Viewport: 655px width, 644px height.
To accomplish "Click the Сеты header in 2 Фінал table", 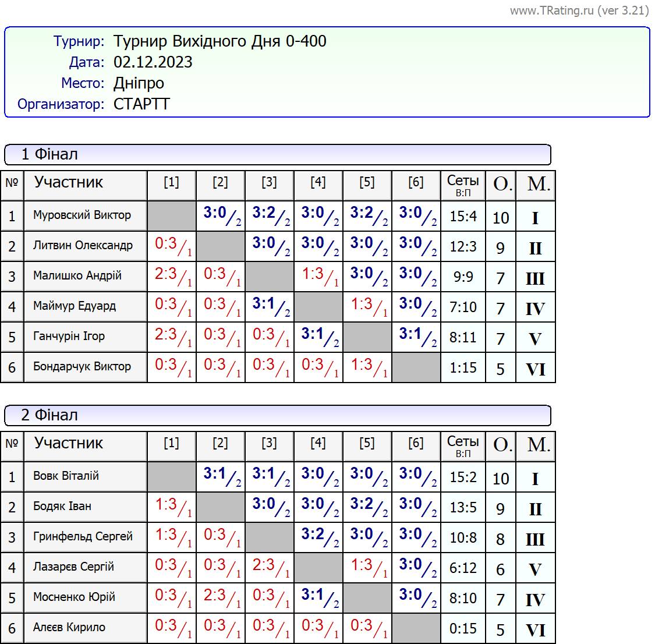I will pos(463,446).
